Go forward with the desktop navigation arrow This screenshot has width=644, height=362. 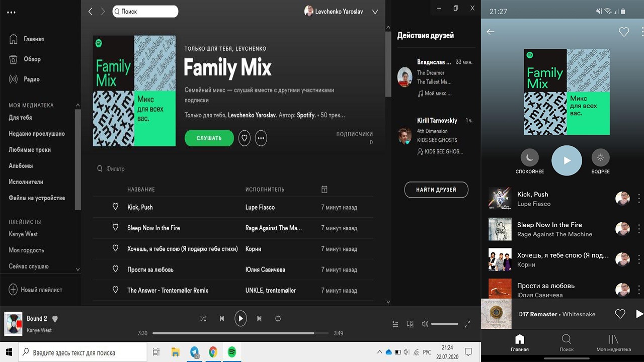click(103, 12)
